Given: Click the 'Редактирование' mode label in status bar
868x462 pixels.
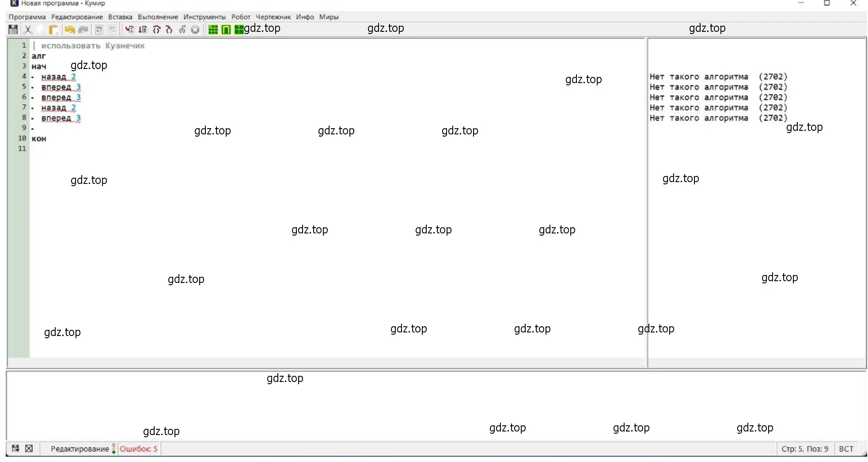Looking at the screenshot, I should click(80, 448).
